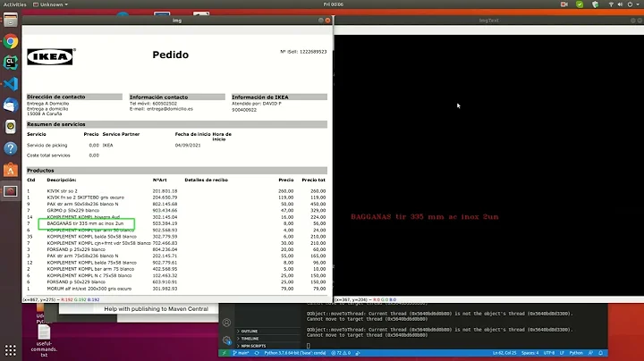
Task: Click the IKEA logo in the img window
Action: (51, 56)
